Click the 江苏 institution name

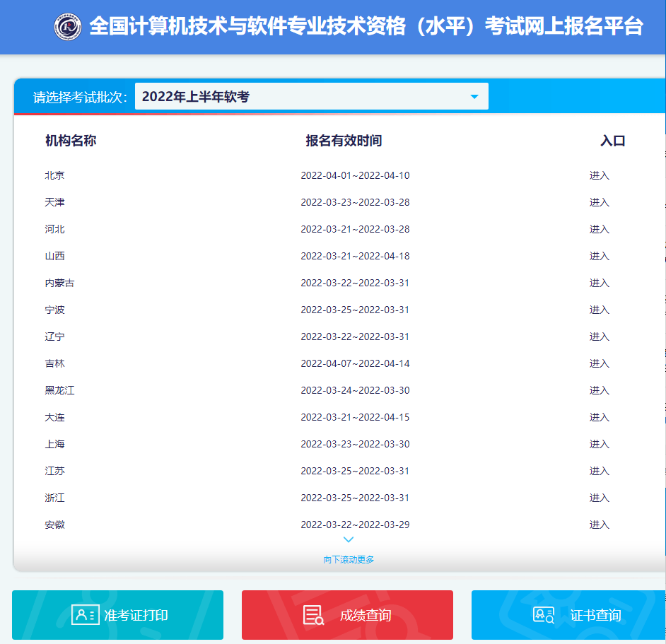pos(54,472)
